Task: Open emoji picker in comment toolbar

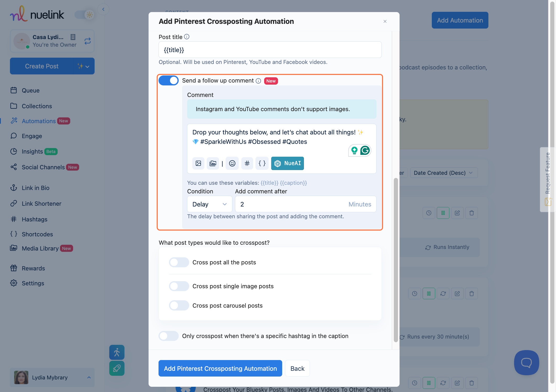Action: pyautogui.click(x=232, y=163)
